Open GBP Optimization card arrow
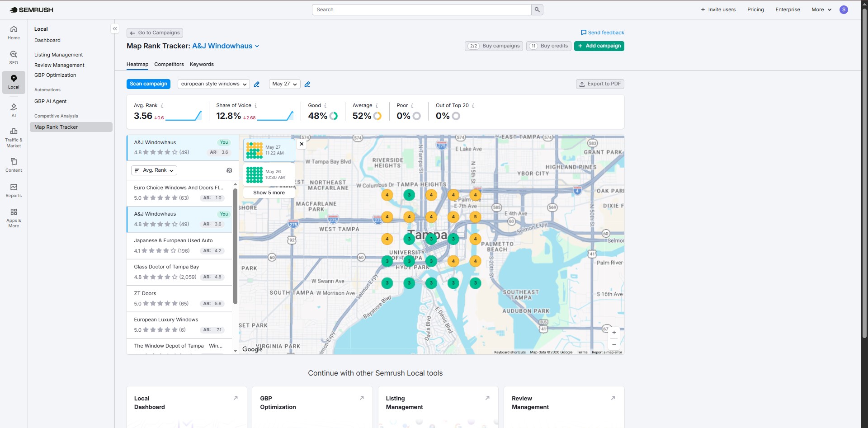 click(x=362, y=398)
